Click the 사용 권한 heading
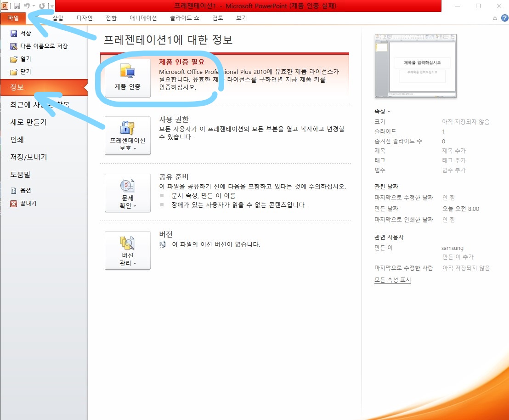Viewport: 509px width, 420px height. (x=174, y=119)
